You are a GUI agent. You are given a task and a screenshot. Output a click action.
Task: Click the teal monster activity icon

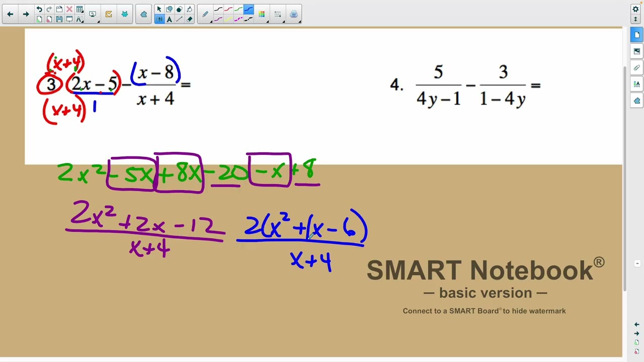(125, 14)
